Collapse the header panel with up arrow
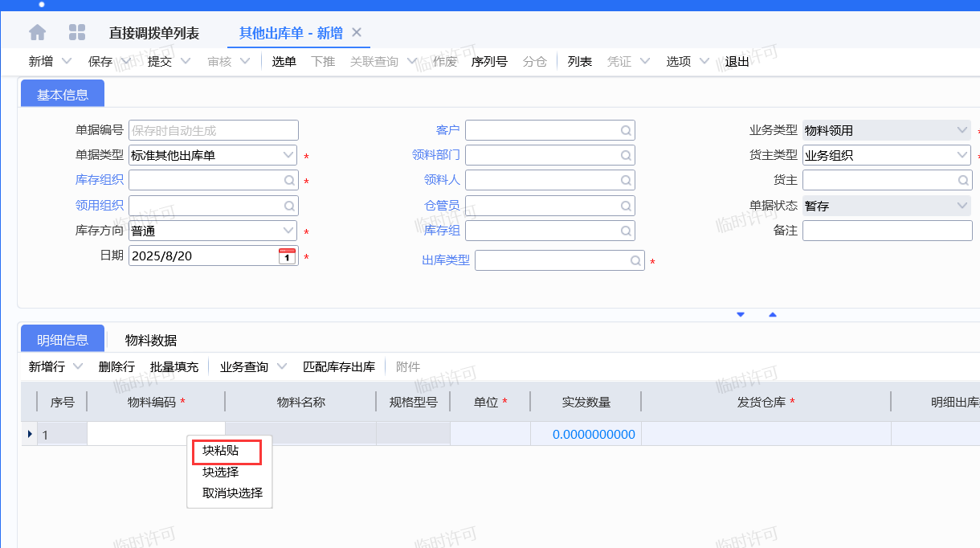980x548 pixels. 773,315
